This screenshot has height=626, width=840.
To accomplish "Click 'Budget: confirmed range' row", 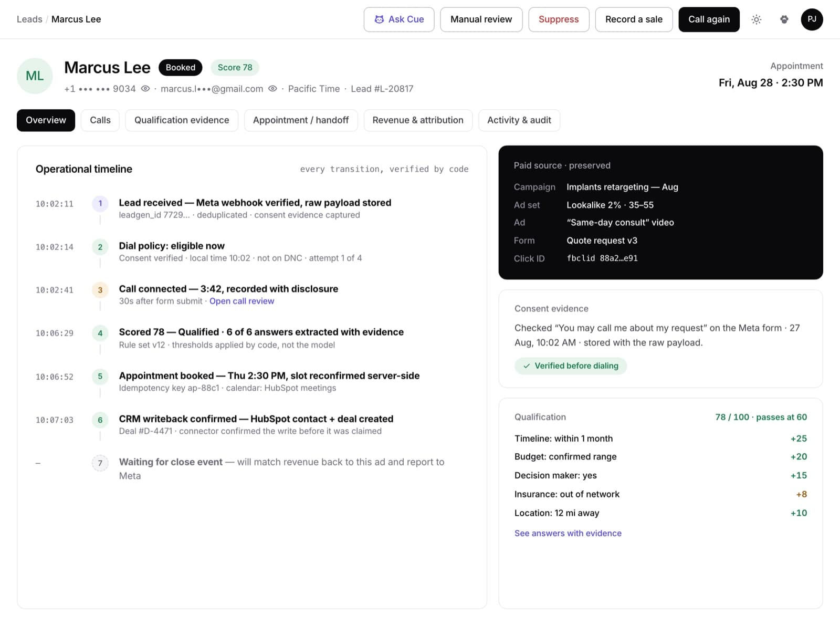I will tap(660, 457).
